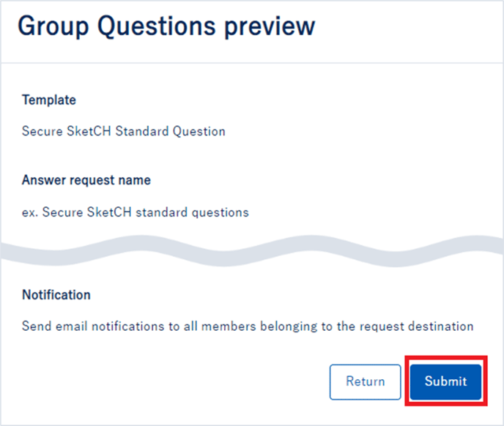The image size is (504, 426).
Task: Select the Secure SketCH Standard Question text
Action: [123, 131]
